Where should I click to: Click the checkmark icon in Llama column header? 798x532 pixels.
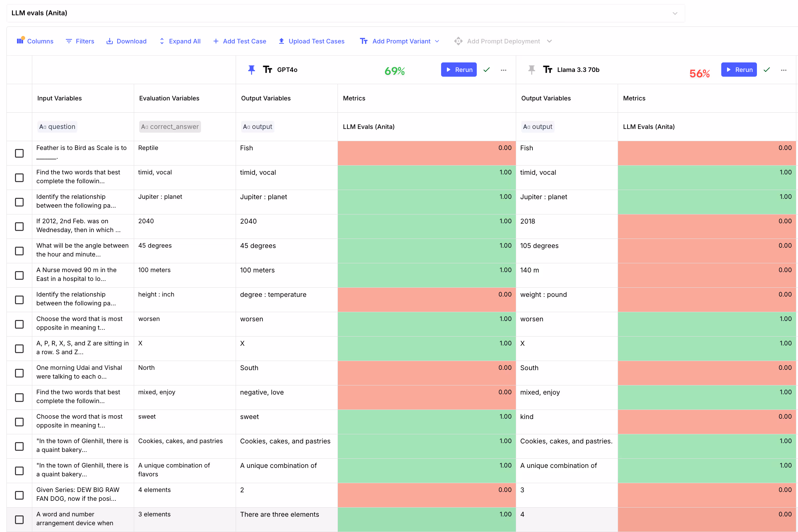767,70
